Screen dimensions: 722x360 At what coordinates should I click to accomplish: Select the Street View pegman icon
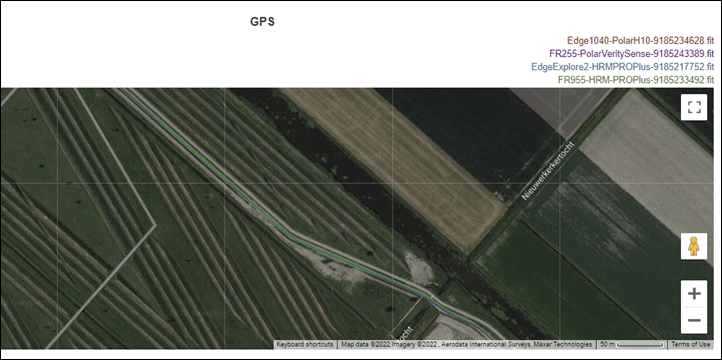point(694,246)
